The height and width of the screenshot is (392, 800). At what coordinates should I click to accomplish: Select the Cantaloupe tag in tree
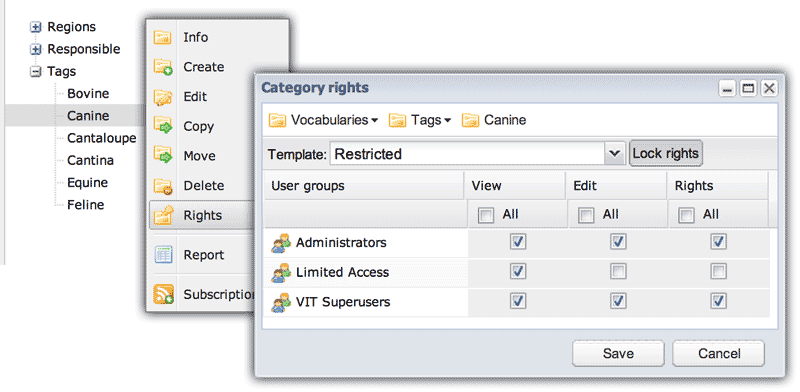click(102, 138)
